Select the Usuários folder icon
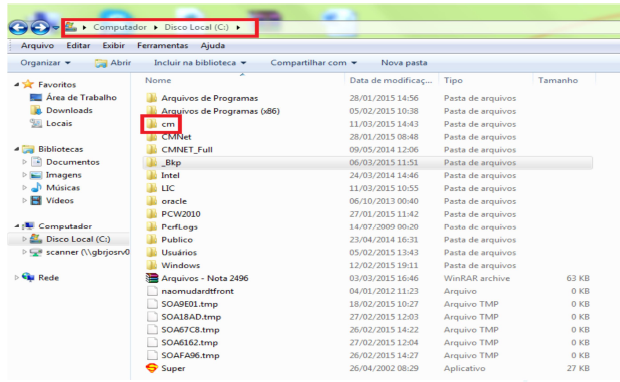Image resolution: width=620 pixels, height=382 pixels. (x=151, y=252)
